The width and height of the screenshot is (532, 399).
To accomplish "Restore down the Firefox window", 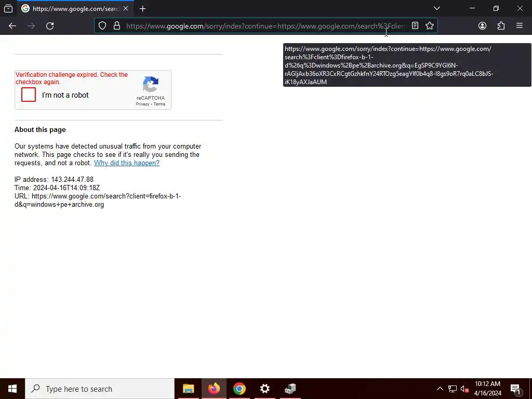I will [x=496, y=8].
